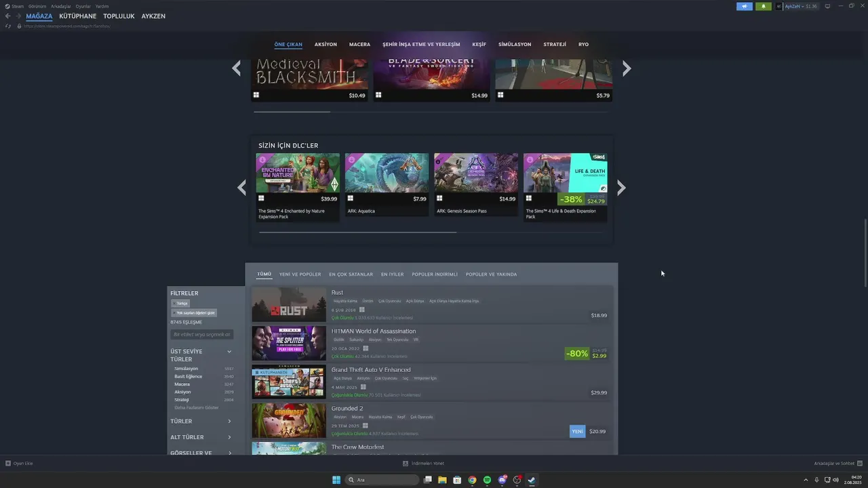Show previous featured games with left arrow
This screenshot has width=868, height=488.
236,68
